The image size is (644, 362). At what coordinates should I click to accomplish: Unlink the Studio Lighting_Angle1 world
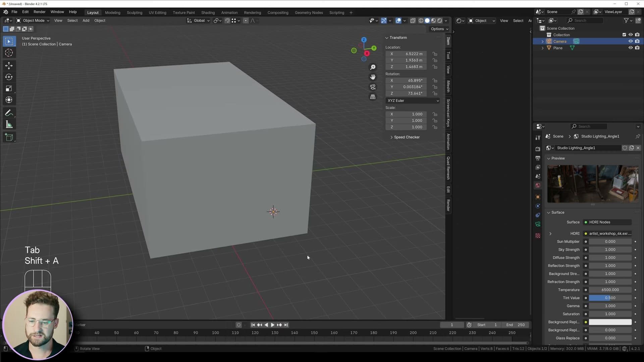pyautogui.click(x=638, y=148)
